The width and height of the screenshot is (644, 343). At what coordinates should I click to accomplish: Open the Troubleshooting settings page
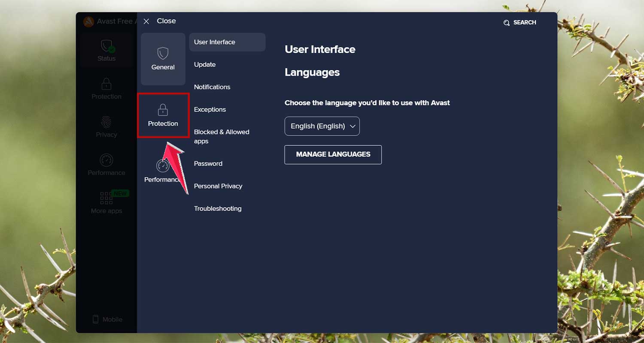click(x=218, y=208)
